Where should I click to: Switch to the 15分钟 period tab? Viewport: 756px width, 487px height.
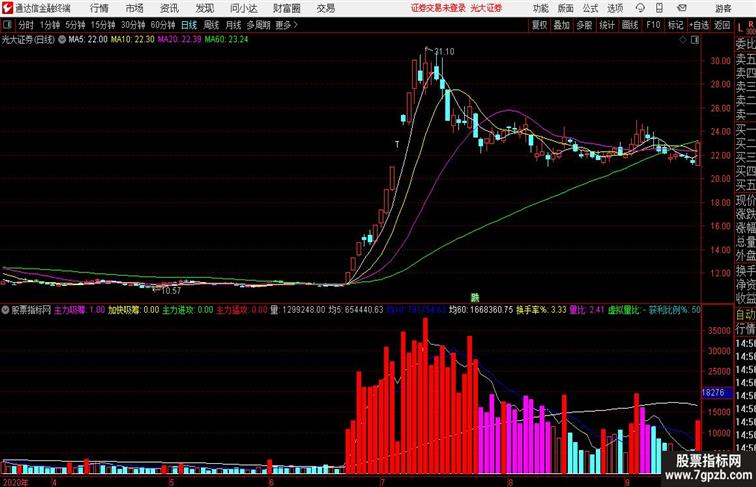(103, 25)
